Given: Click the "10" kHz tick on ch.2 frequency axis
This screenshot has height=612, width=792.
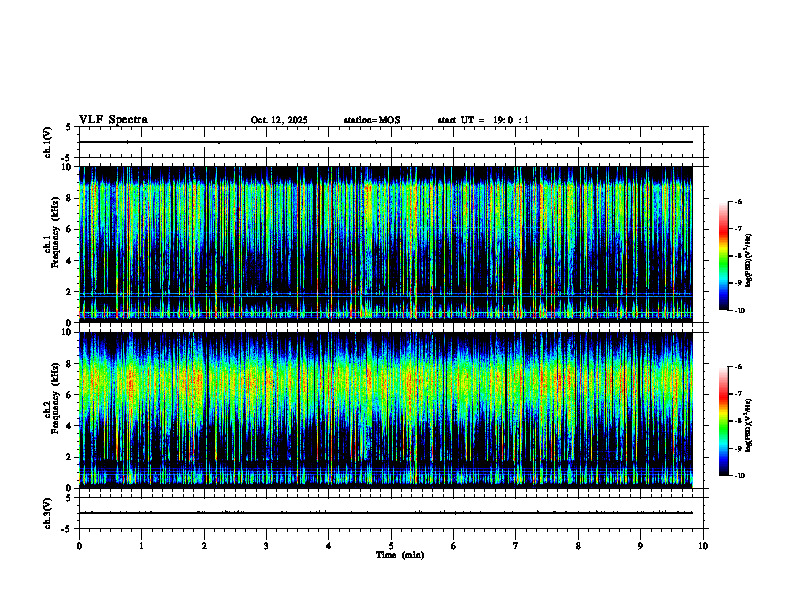Looking at the screenshot, I should [x=68, y=332].
